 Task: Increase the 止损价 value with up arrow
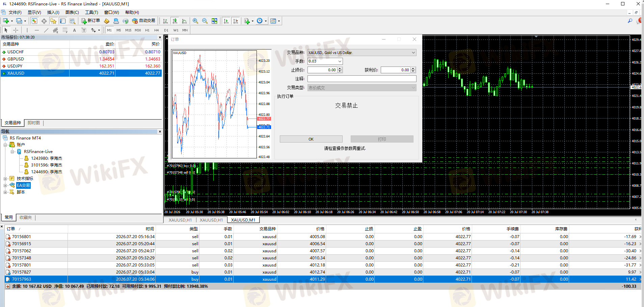coord(340,69)
